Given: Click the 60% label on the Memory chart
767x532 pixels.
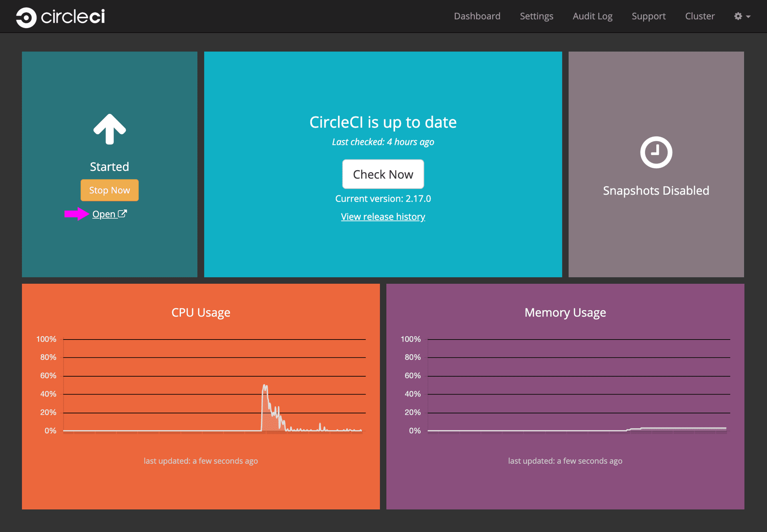Looking at the screenshot, I should pyautogui.click(x=413, y=375).
